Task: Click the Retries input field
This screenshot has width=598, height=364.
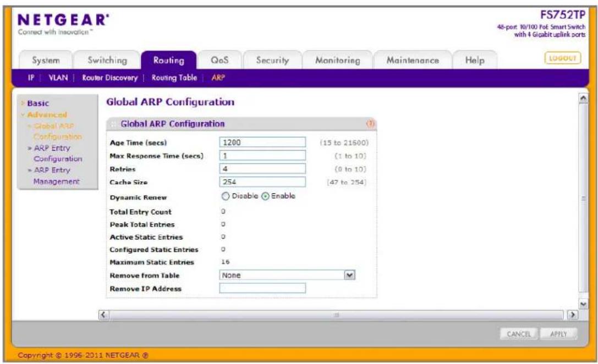Action: pyautogui.click(x=262, y=169)
